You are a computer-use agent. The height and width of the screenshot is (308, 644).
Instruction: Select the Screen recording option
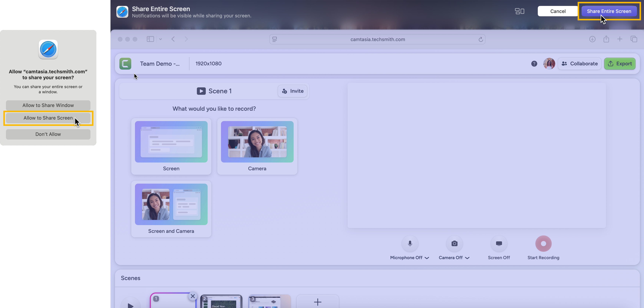[171, 146]
